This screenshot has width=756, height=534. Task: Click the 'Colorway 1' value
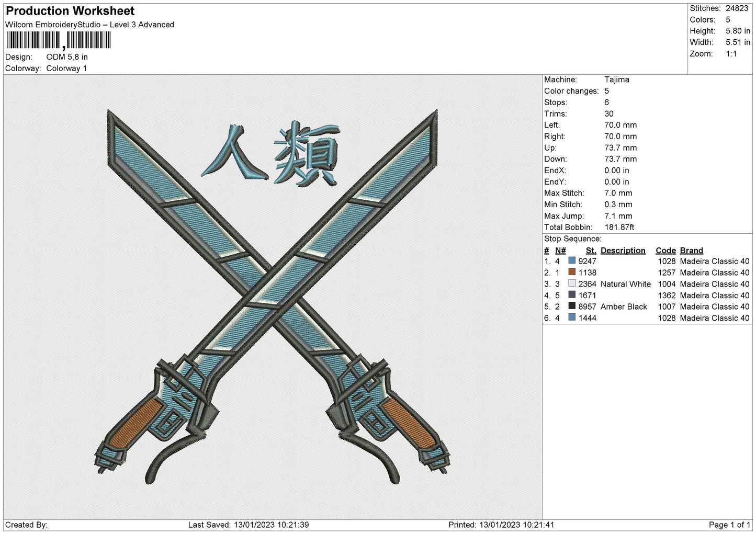pos(66,69)
